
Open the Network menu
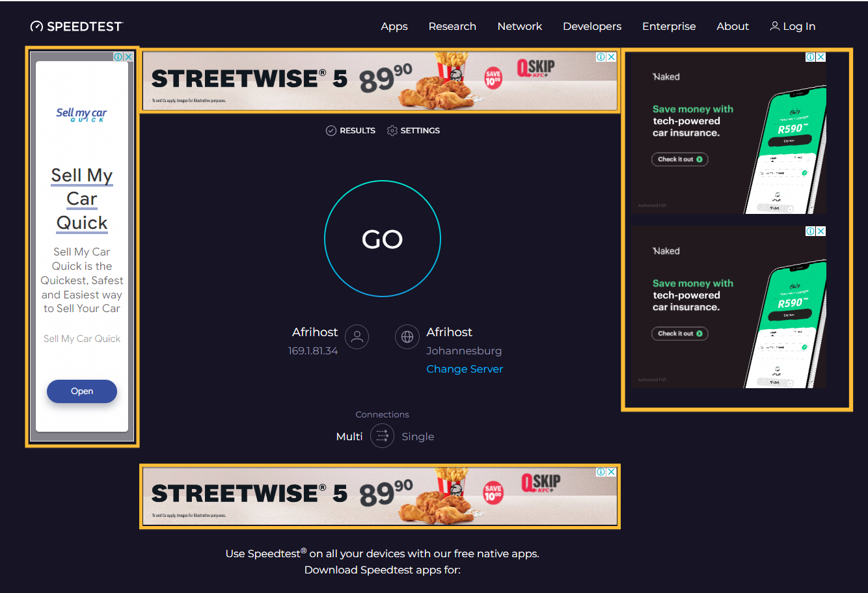519,26
